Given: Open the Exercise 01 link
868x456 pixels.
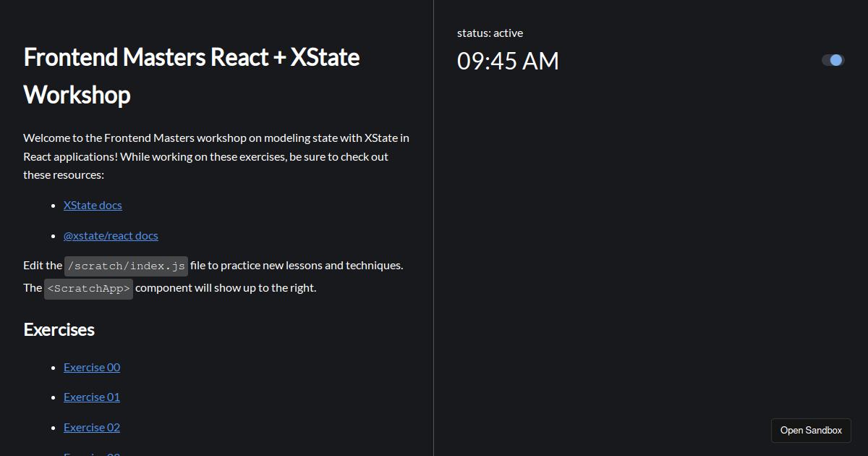Looking at the screenshot, I should point(92,397).
